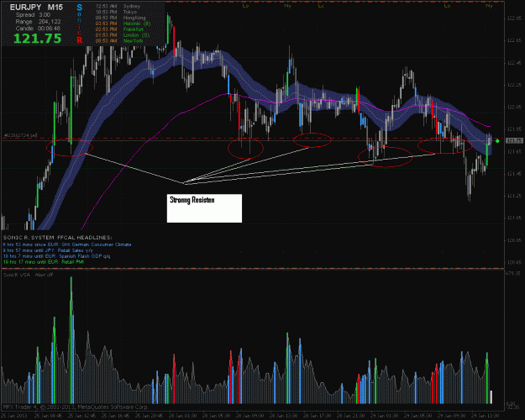This screenshot has width=525, height=420.
Task: Select the Helsinki session clock row
Action: (x=123, y=24)
